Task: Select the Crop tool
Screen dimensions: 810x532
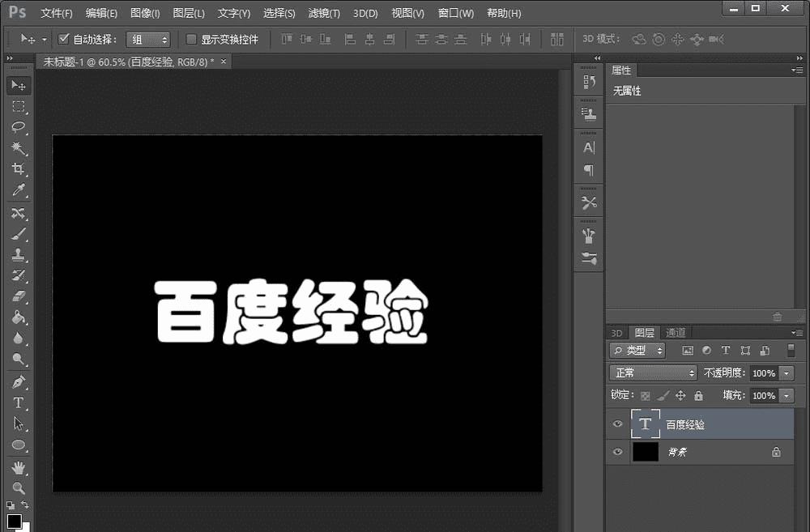Action: [x=19, y=169]
